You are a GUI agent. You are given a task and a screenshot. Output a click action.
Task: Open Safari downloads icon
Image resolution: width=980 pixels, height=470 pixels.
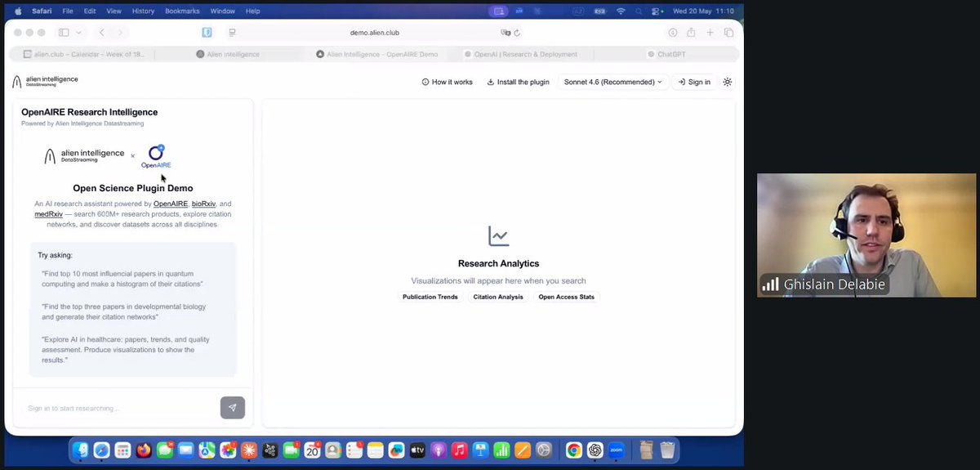click(673, 33)
